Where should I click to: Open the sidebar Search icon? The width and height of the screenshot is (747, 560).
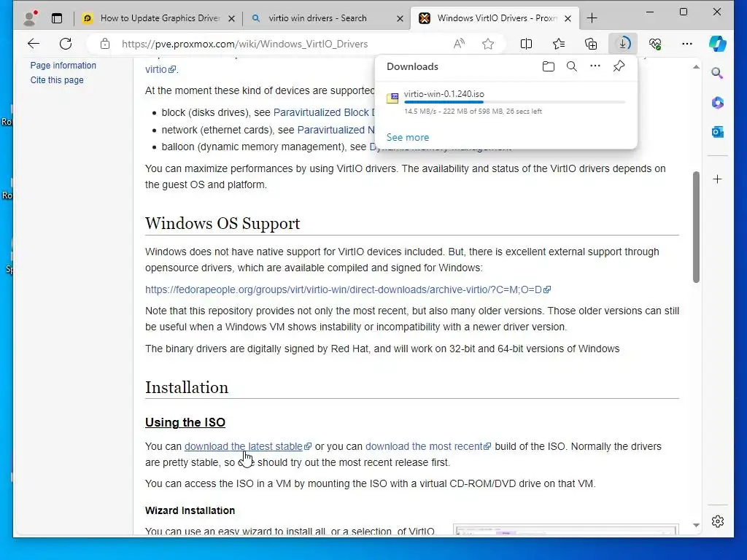click(718, 73)
